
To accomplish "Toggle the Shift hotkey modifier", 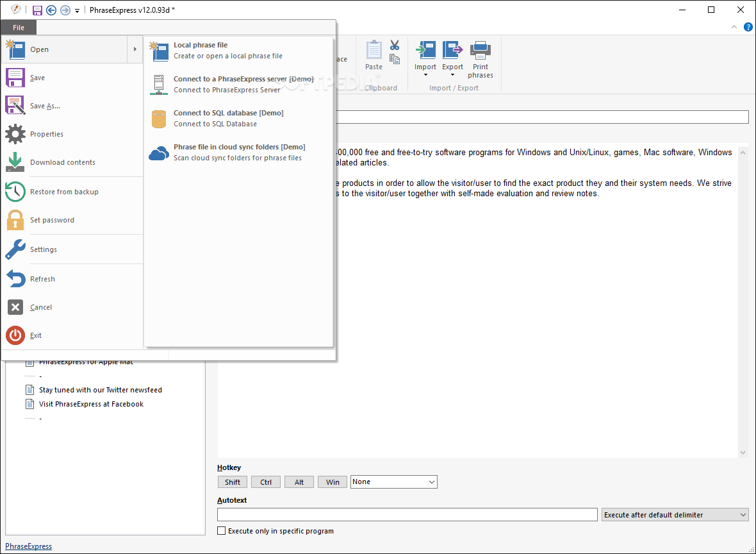I will click(x=233, y=482).
